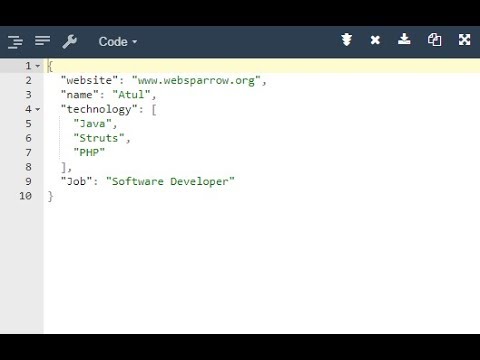Click the opening brace on line 1
Image resolution: width=480 pixels, height=360 pixels.
coord(50,66)
